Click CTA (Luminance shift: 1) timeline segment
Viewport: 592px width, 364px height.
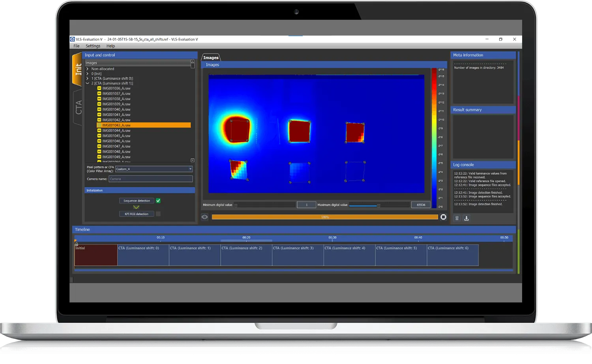point(195,255)
